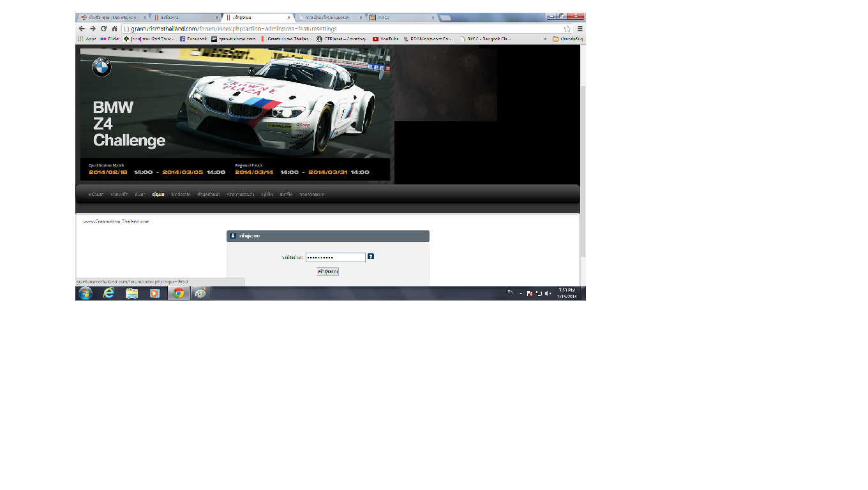Submit with the เข้าสู่ระบบ login button
The image size is (868, 490).
(327, 271)
